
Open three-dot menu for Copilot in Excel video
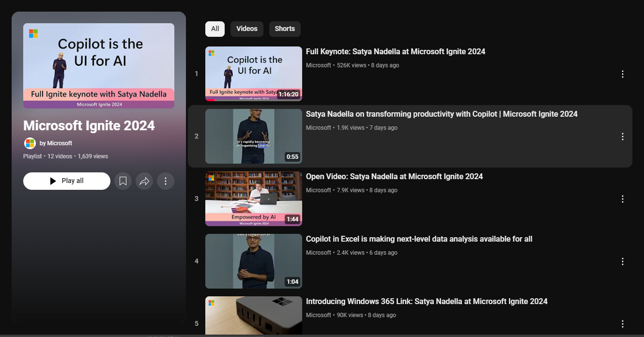tap(623, 261)
